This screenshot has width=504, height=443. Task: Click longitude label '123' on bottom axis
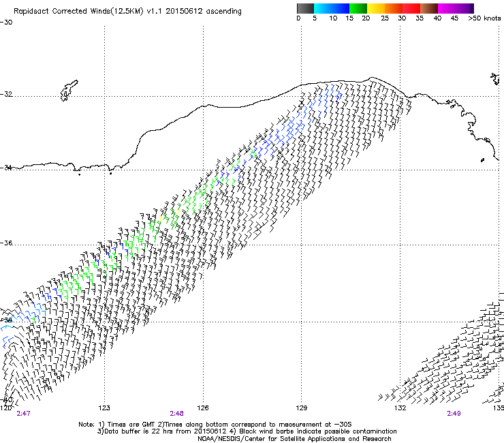click(x=104, y=408)
